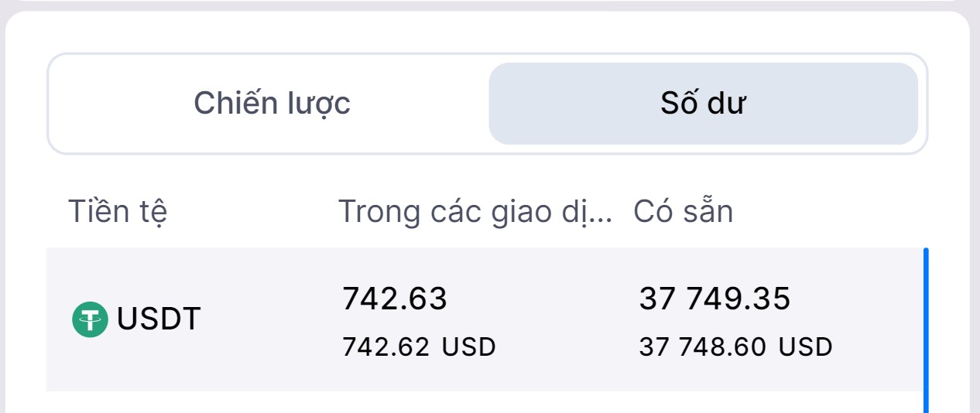Click the white area below USDT row
Image resolution: width=980 pixels, height=413 pixels.
click(464, 402)
